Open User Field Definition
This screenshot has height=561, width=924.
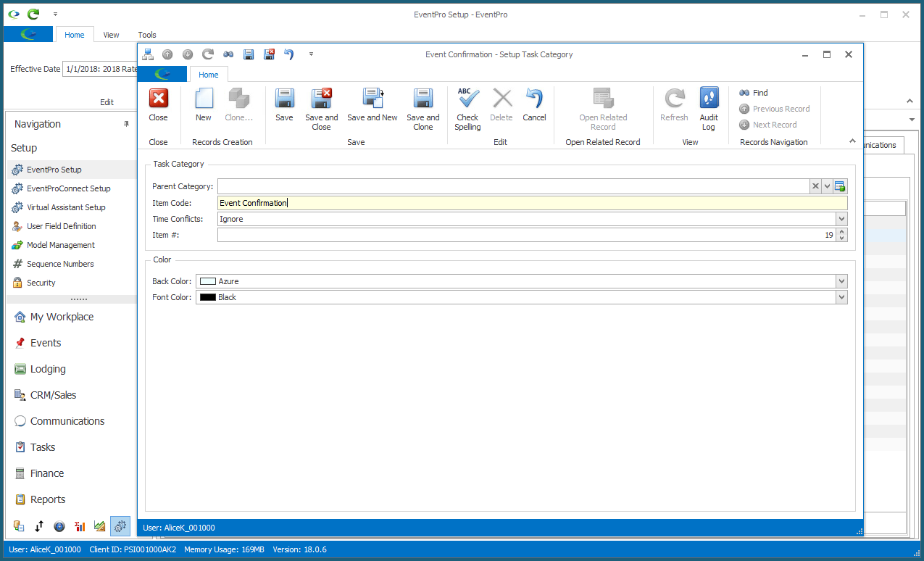click(72, 226)
